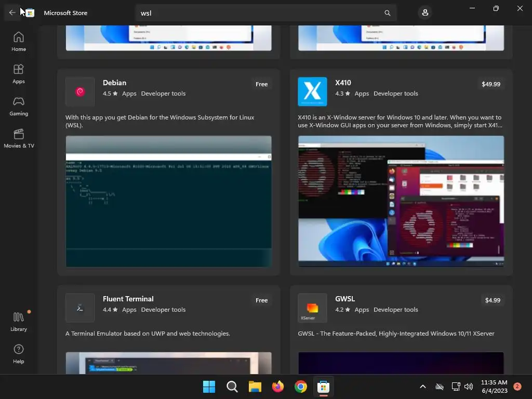Open the user account profile icon

point(425,13)
